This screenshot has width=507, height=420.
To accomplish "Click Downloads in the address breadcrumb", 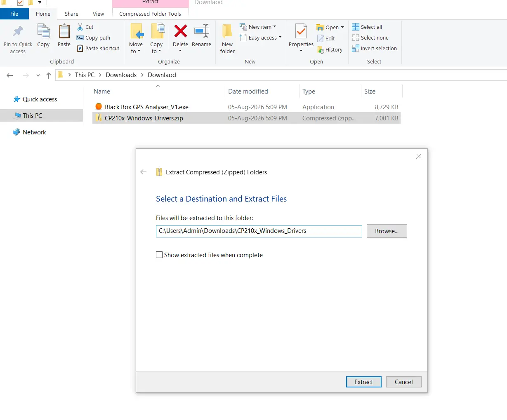I will 121,75.
